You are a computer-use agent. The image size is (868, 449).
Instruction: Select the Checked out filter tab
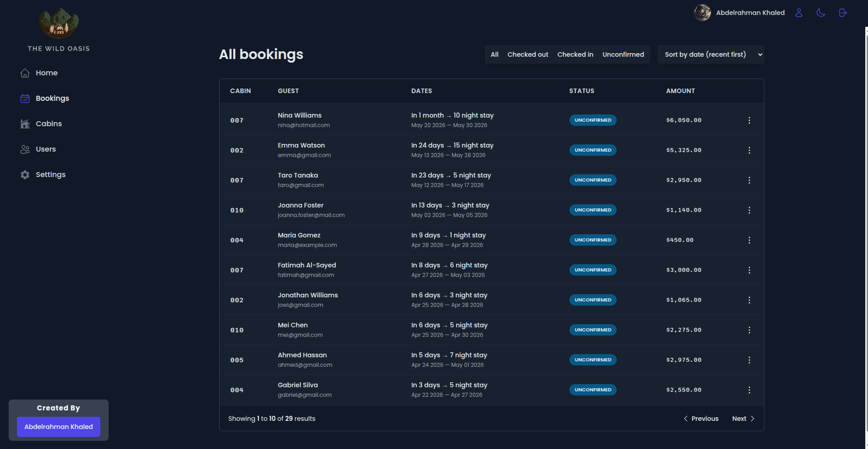click(528, 54)
